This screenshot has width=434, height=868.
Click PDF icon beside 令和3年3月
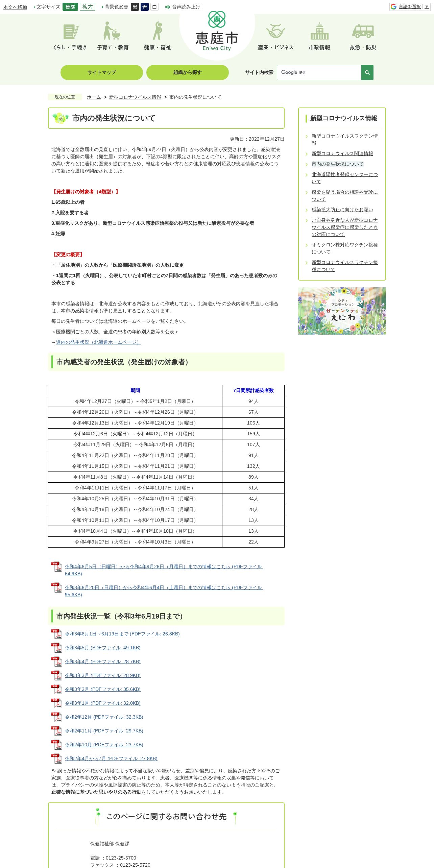click(x=57, y=676)
